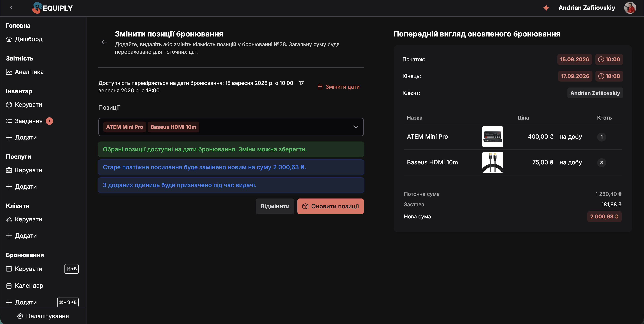Click the end date 17.09.2026
Viewport: 644px width, 324px height.
575,76
